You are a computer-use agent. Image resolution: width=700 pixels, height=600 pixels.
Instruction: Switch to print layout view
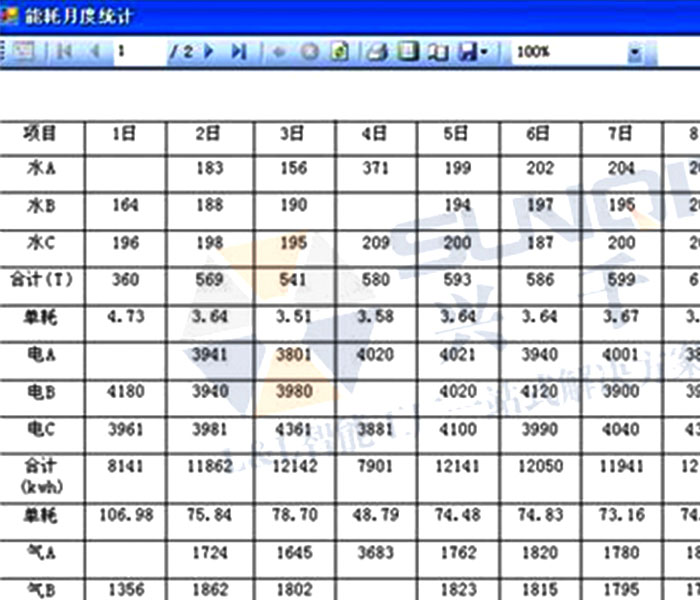pyautogui.click(x=407, y=51)
